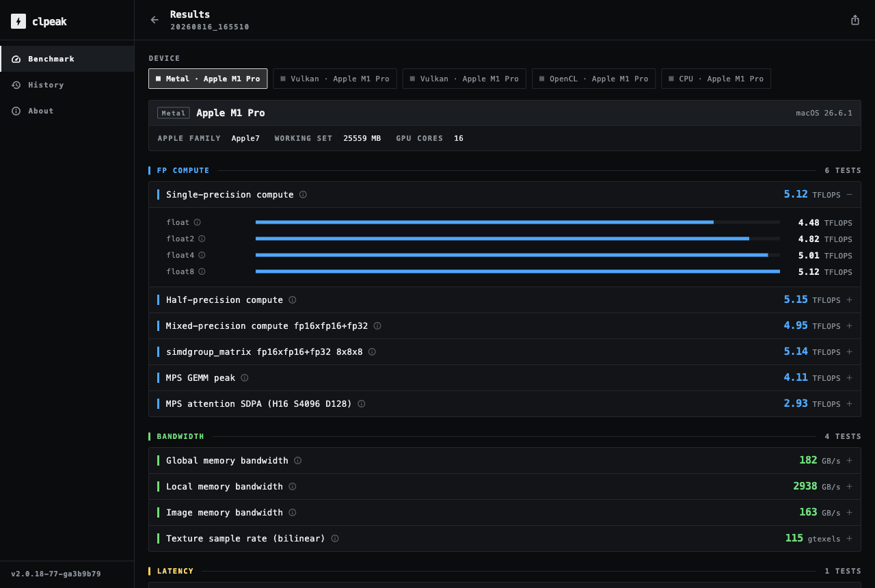Click the Benchmark gauge icon in sidebar
Image resolution: width=875 pixels, height=588 pixels.
point(16,59)
